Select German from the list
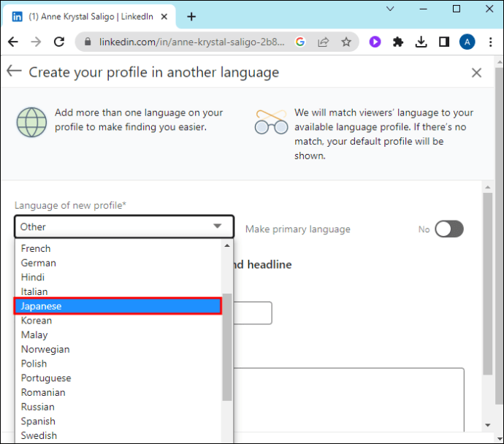 118,263
